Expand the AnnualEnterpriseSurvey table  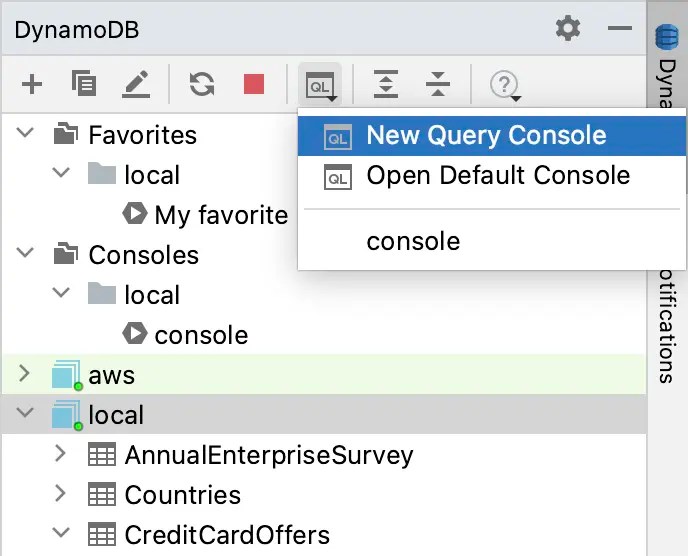[61, 453]
